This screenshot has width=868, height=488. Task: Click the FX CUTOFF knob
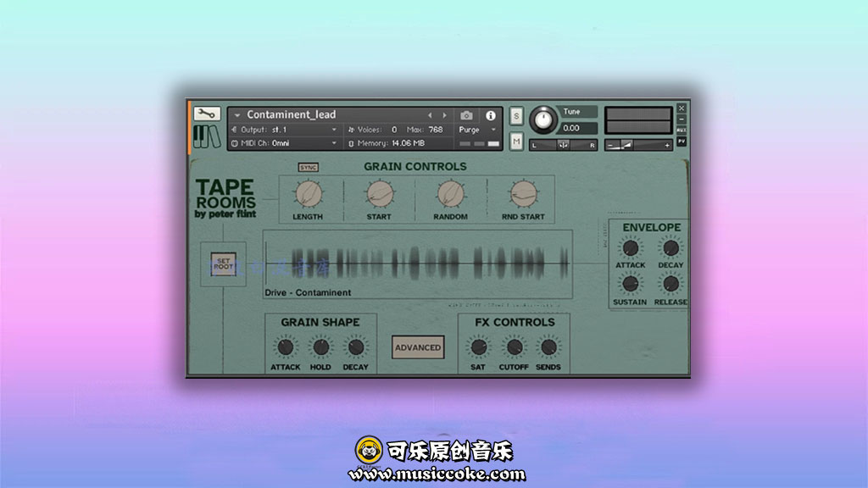[x=514, y=347]
